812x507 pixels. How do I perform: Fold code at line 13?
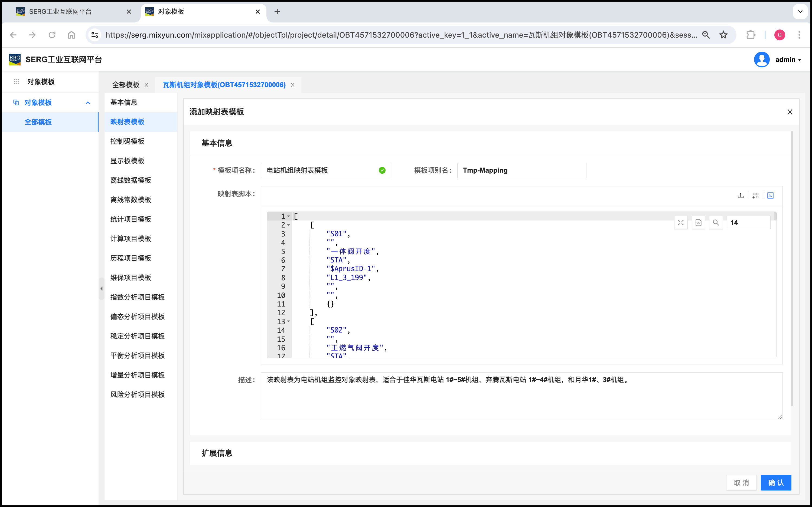pos(289,322)
